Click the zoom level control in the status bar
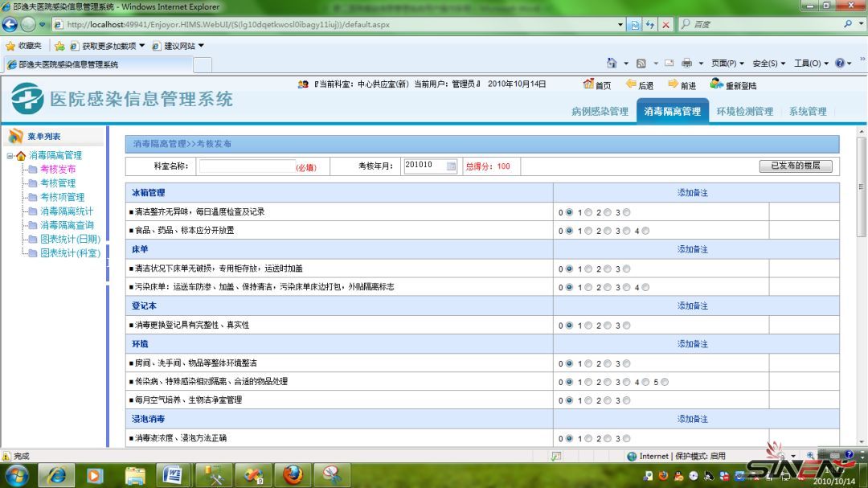Image resolution: width=868 pixels, height=488 pixels. click(812, 456)
